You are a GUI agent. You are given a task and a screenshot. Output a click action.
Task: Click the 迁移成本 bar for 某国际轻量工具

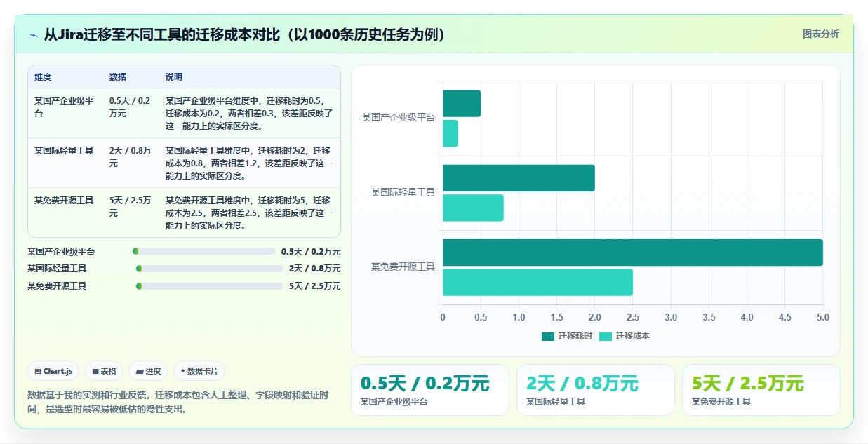coord(473,208)
